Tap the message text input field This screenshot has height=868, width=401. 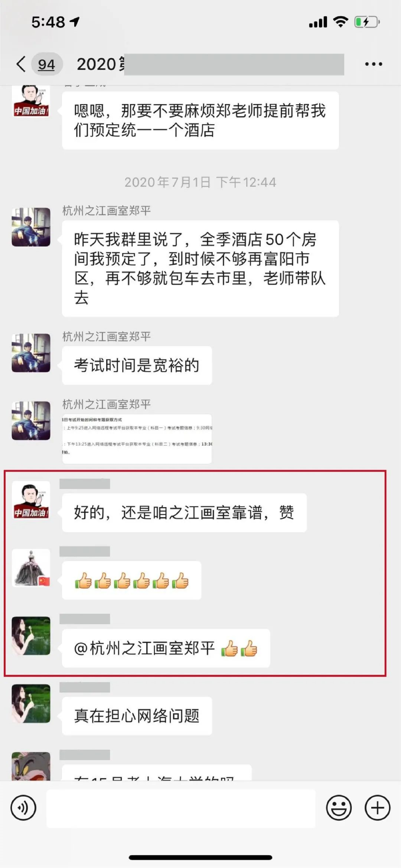[x=181, y=809]
